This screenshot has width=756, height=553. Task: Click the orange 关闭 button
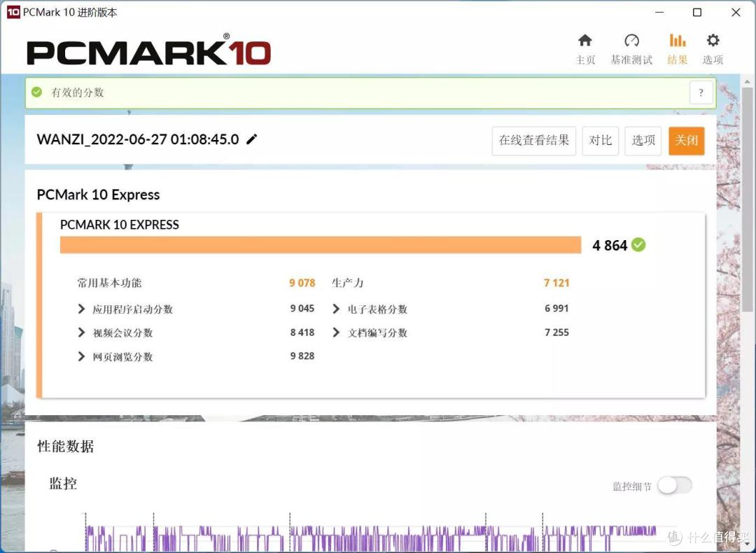click(687, 141)
